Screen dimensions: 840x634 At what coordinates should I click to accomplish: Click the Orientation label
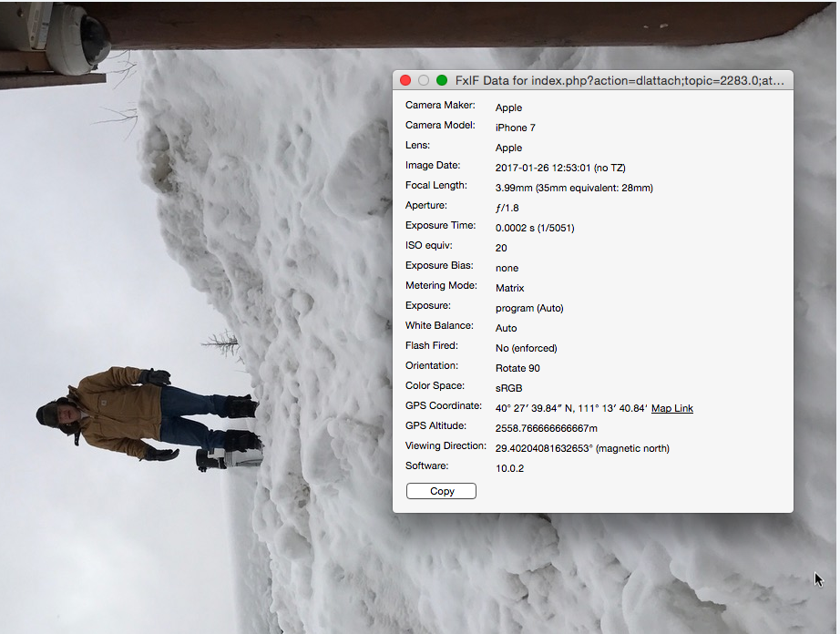point(432,365)
